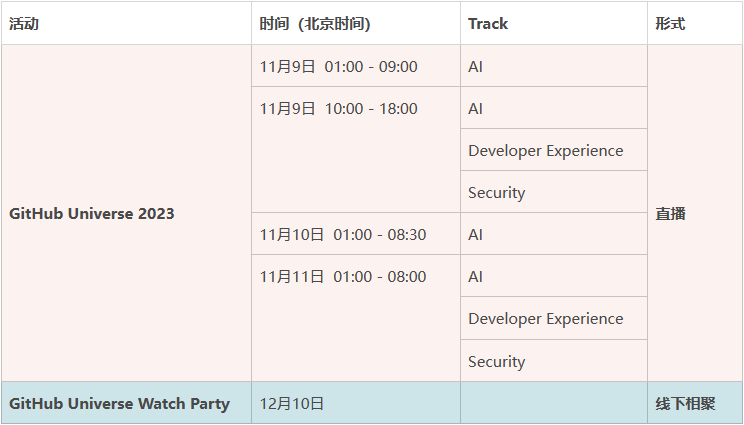
Task: Select the 11月9日 10:00 - 18:00 cell
Action: tap(339, 109)
